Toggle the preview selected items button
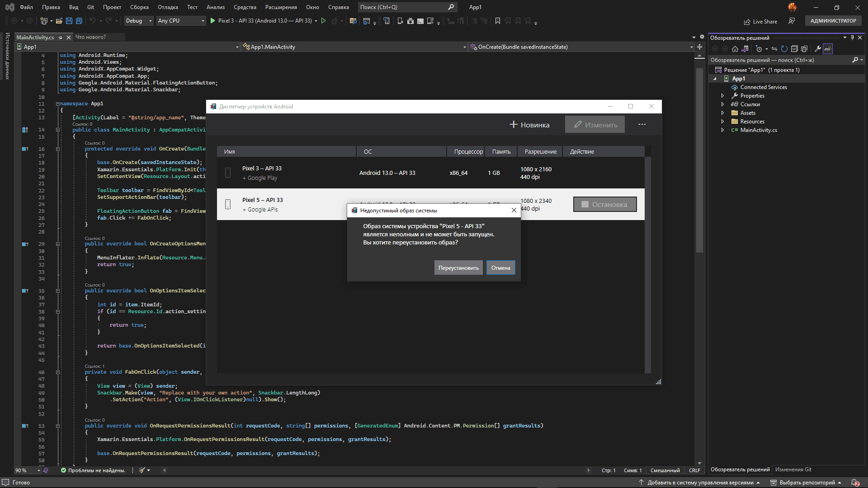Image resolution: width=868 pixels, height=488 pixels. [828, 49]
